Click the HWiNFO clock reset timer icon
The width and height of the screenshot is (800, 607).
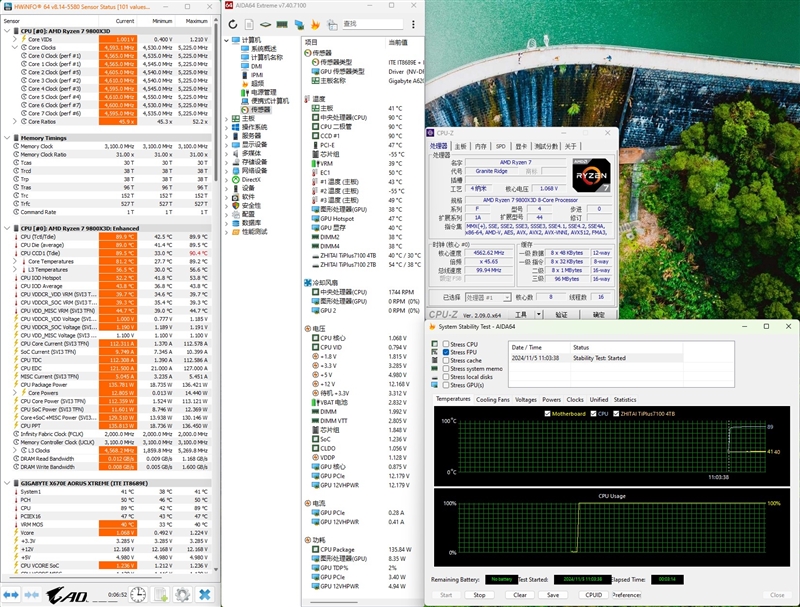138,595
